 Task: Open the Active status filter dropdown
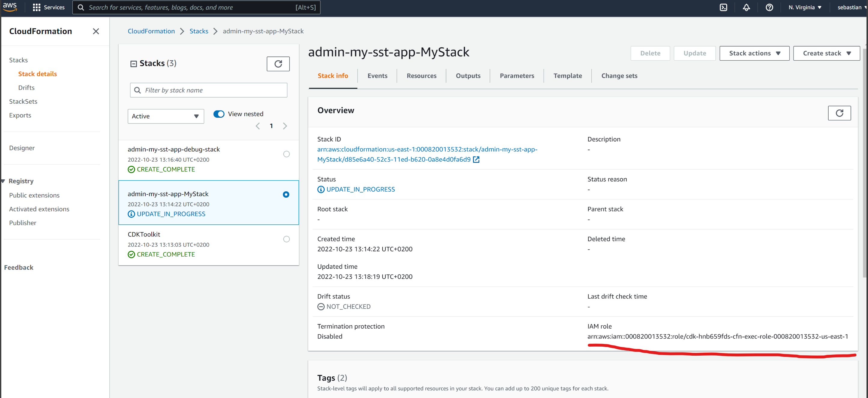[165, 116]
